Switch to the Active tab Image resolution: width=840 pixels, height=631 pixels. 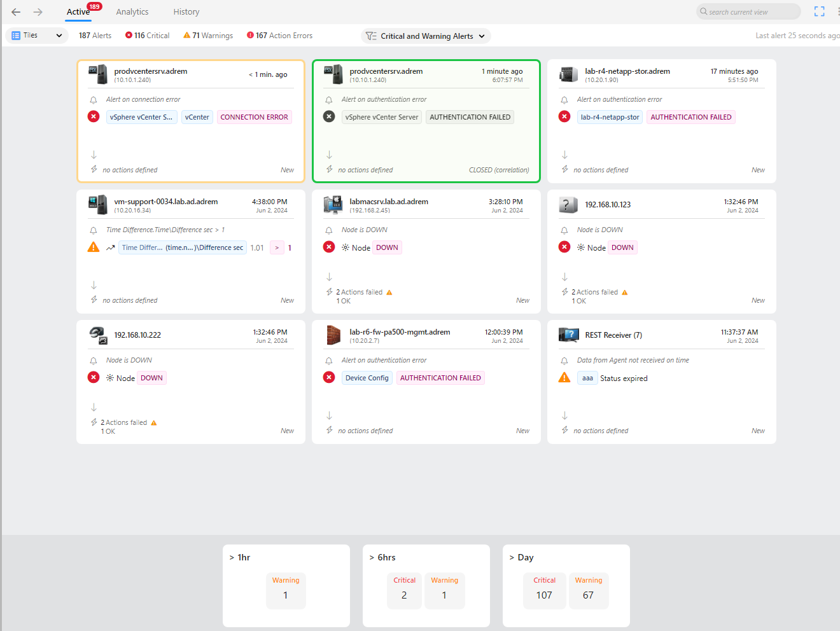pyautogui.click(x=78, y=12)
